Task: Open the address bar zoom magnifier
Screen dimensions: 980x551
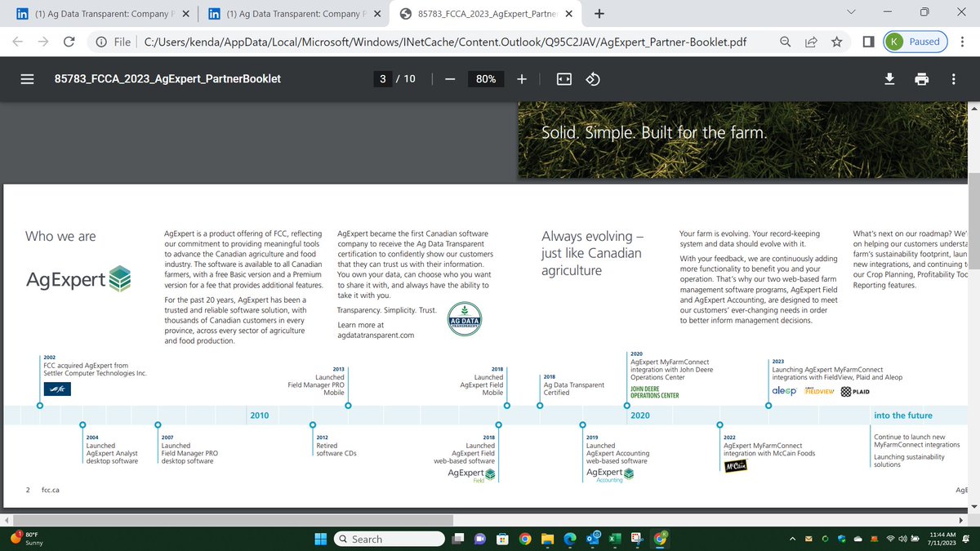Action: click(x=784, y=42)
